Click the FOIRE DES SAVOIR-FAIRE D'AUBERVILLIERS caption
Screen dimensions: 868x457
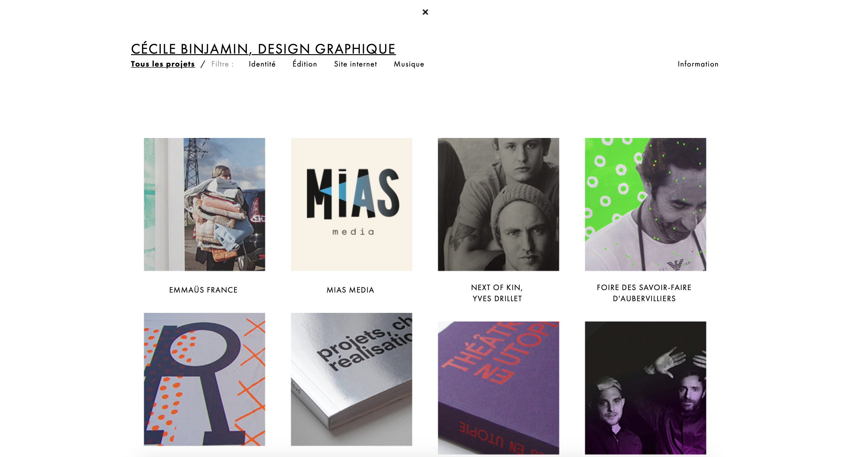click(644, 293)
